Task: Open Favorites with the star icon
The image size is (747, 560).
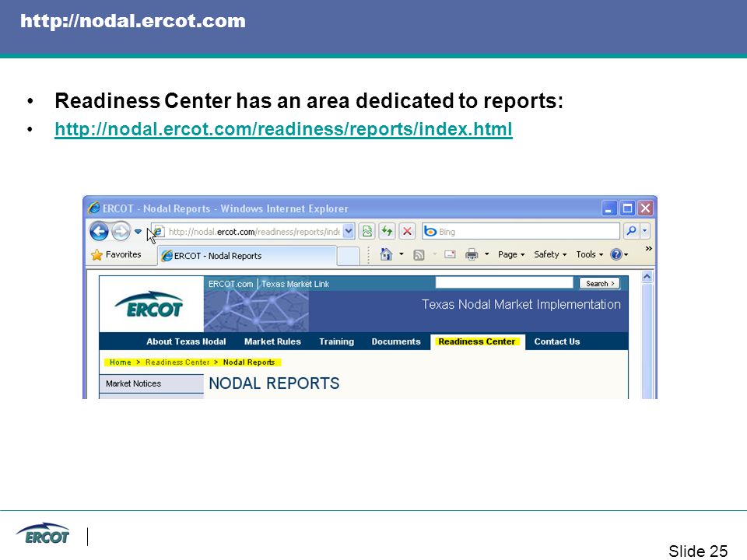Action: (116, 255)
